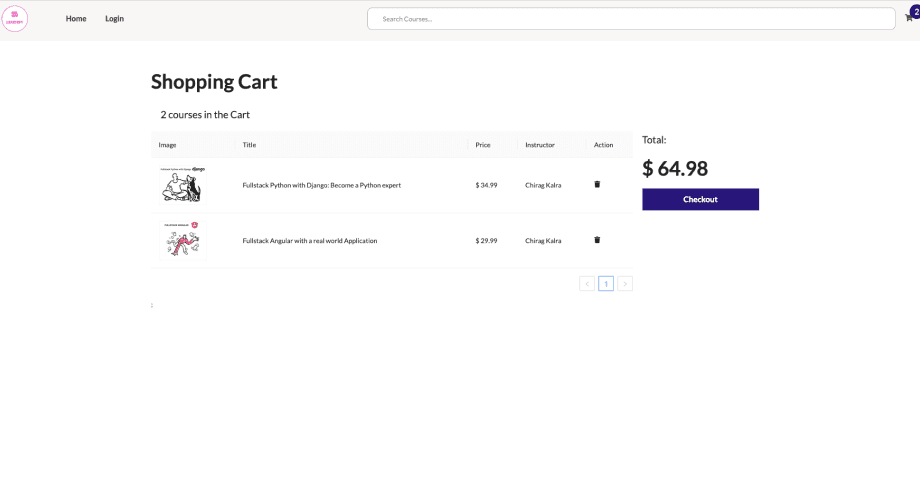920x500 pixels.
Task: Click the Checkout button
Action: coord(700,200)
